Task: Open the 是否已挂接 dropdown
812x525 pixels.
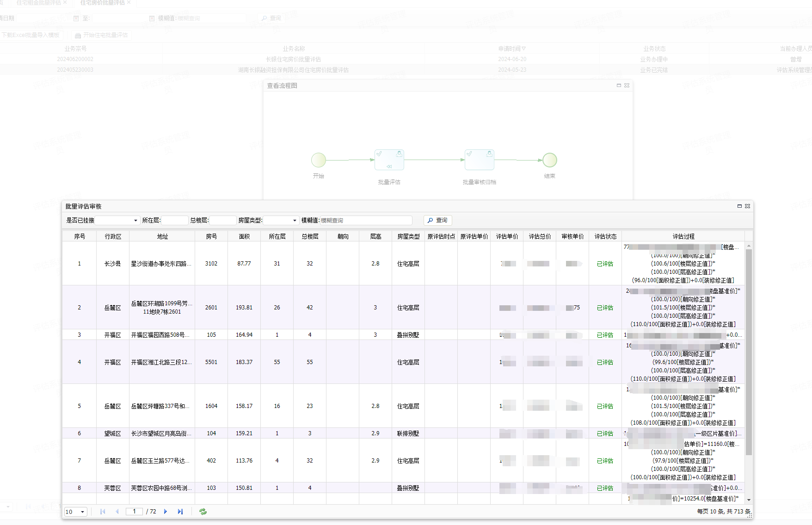Action: click(135, 221)
